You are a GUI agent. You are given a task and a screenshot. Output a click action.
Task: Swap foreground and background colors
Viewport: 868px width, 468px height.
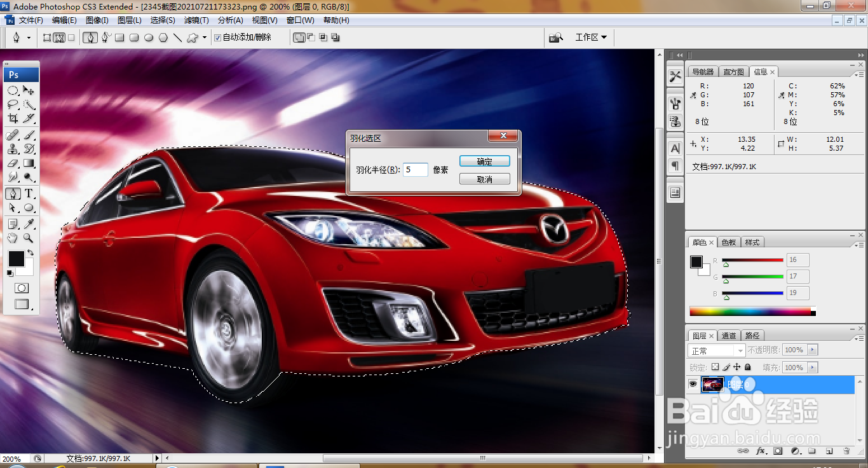31,252
